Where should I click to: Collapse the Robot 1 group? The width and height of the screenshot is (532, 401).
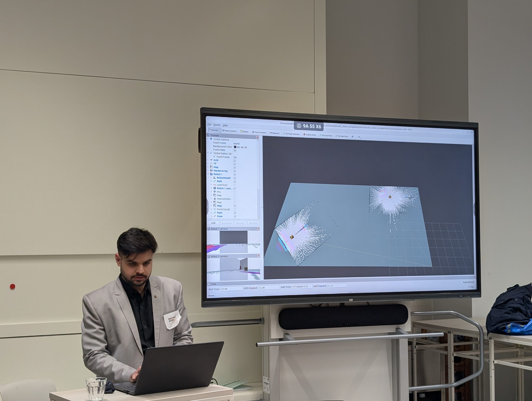click(x=208, y=174)
